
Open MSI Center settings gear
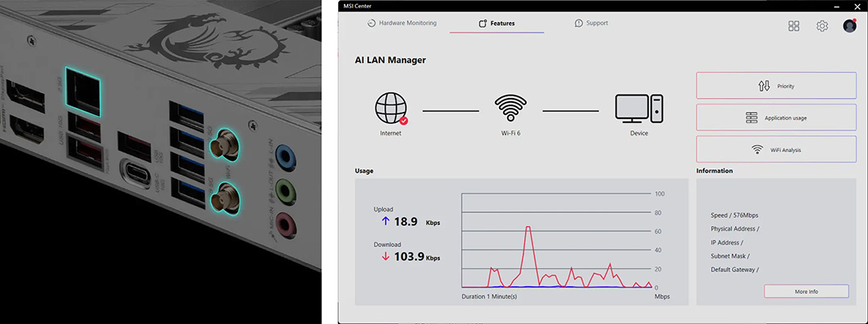pos(822,26)
